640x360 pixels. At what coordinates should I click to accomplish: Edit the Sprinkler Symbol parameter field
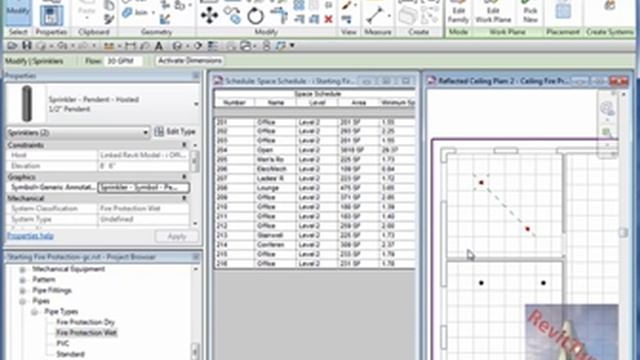(x=143, y=187)
